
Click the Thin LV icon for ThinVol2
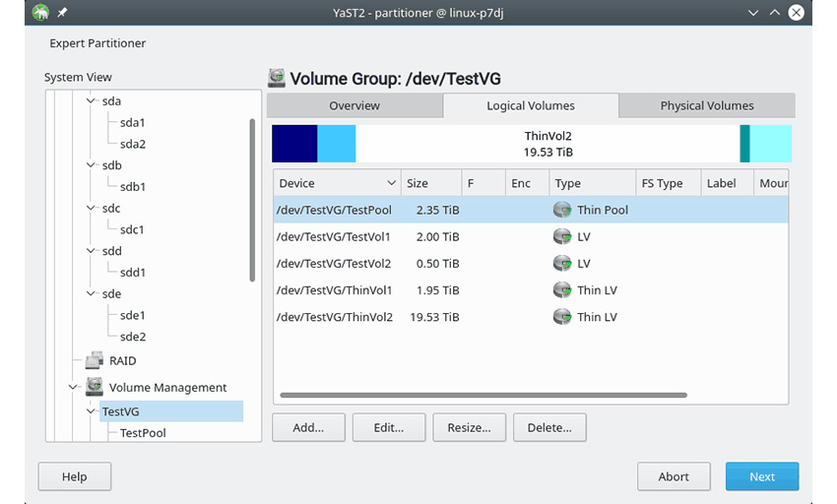562,317
